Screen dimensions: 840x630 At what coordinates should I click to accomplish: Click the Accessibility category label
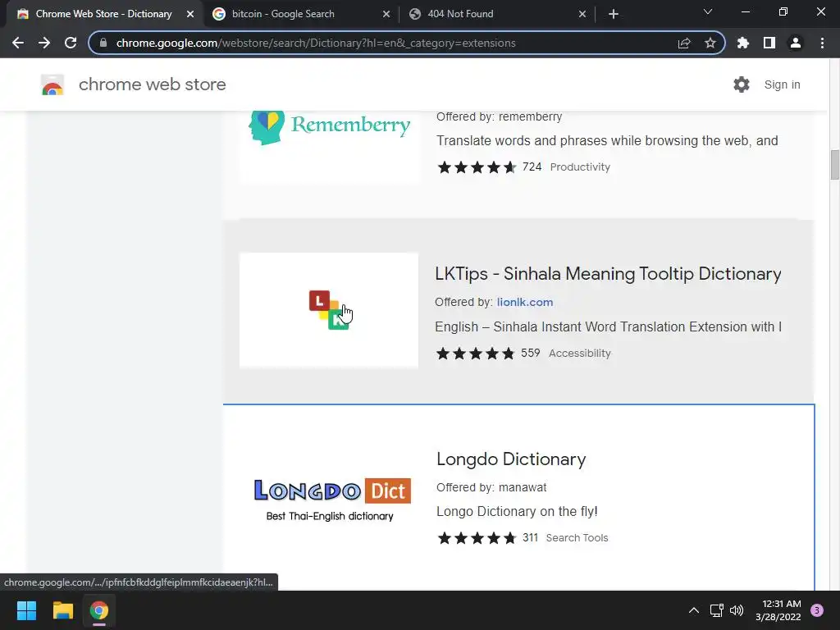click(x=580, y=354)
